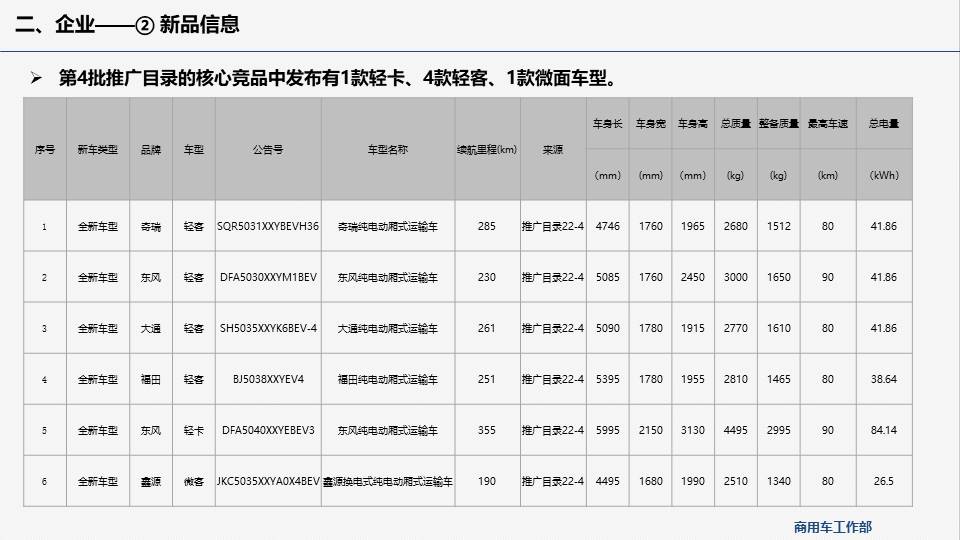
Task: Click the body height value 2450
Action: click(x=692, y=277)
